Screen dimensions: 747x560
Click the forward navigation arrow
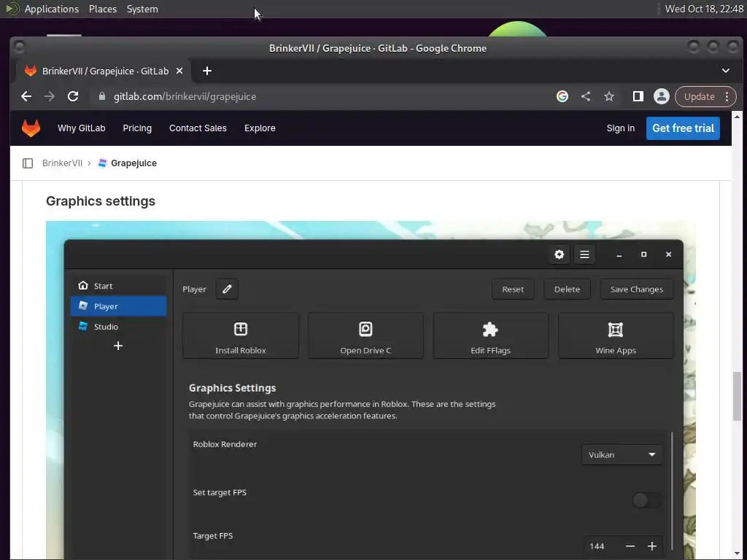point(50,97)
